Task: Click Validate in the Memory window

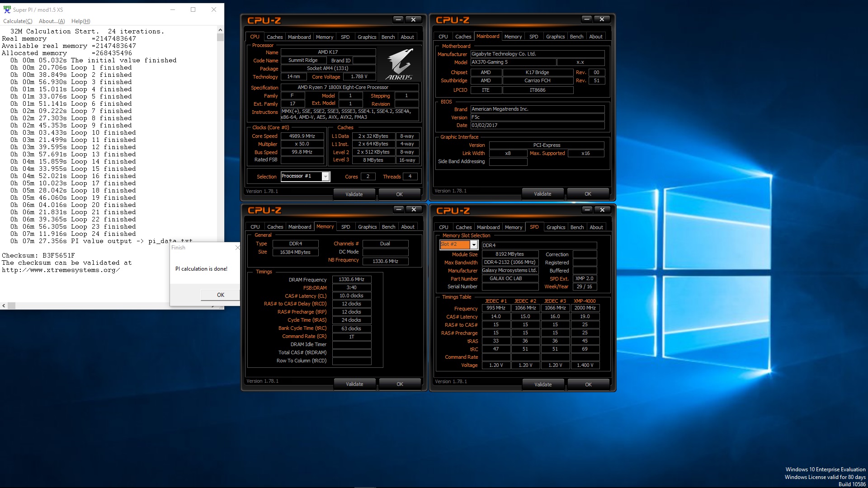Action: [354, 384]
